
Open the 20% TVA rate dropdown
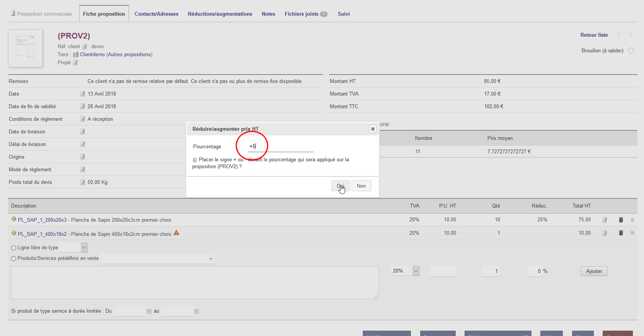416,271
